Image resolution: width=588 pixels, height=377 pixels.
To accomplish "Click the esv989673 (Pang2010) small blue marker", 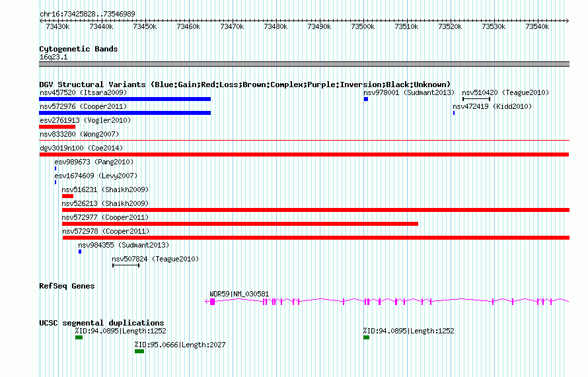I will (55, 168).
